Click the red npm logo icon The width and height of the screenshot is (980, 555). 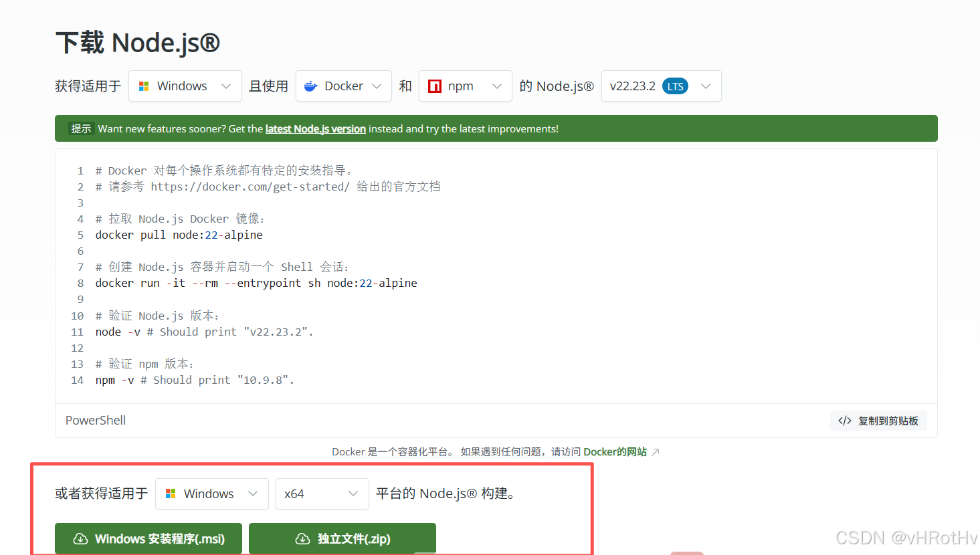pyautogui.click(x=435, y=86)
